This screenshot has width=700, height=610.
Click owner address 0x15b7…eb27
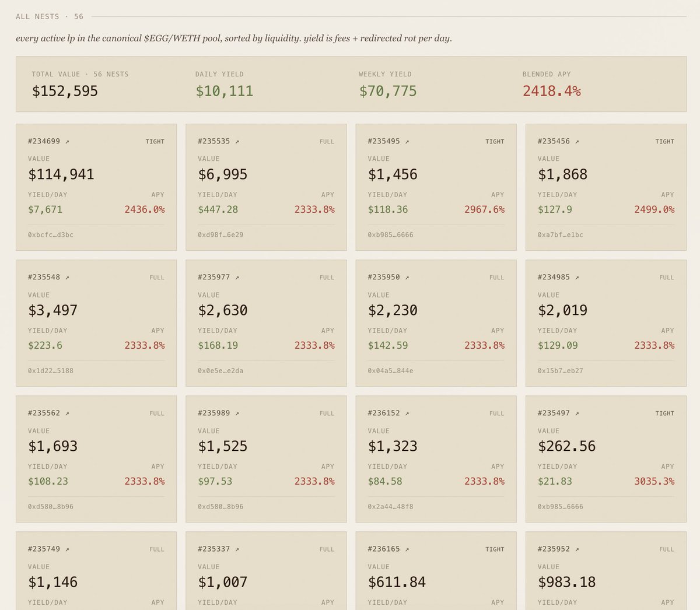[561, 371]
